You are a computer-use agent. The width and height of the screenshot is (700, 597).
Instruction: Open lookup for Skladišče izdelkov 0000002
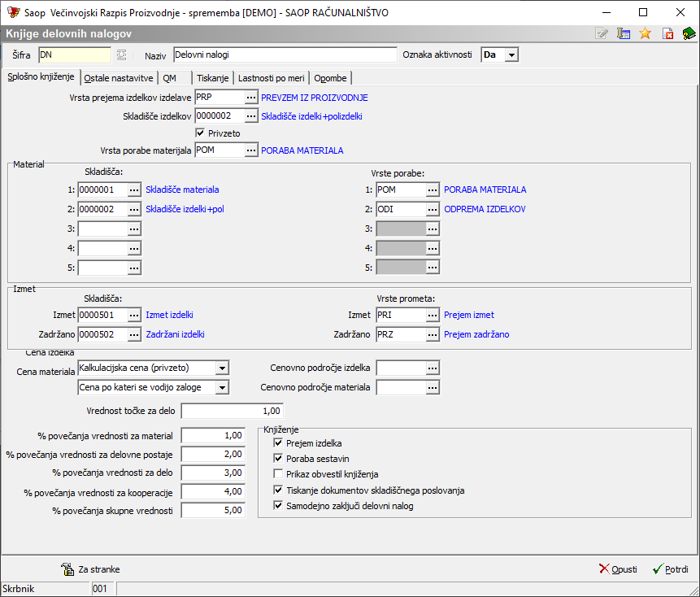pyautogui.click(x=251, y=116)
